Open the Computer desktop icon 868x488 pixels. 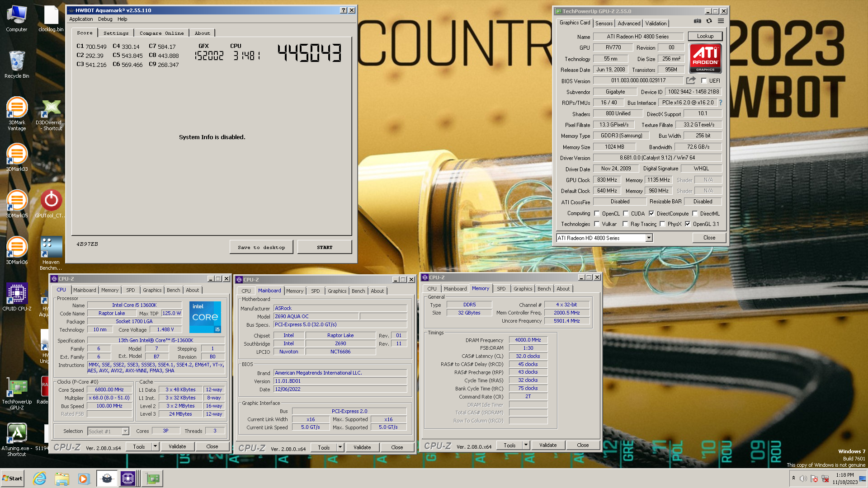click(17, 19)
